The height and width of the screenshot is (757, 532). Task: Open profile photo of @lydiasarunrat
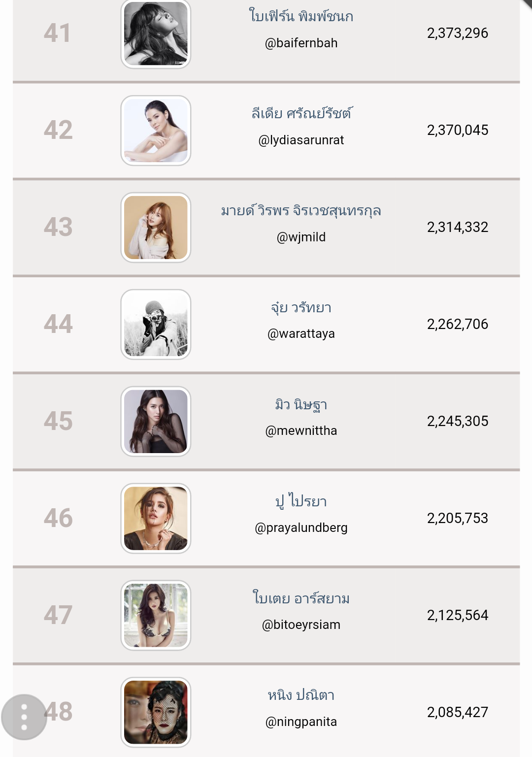click(x=156, y=131)
